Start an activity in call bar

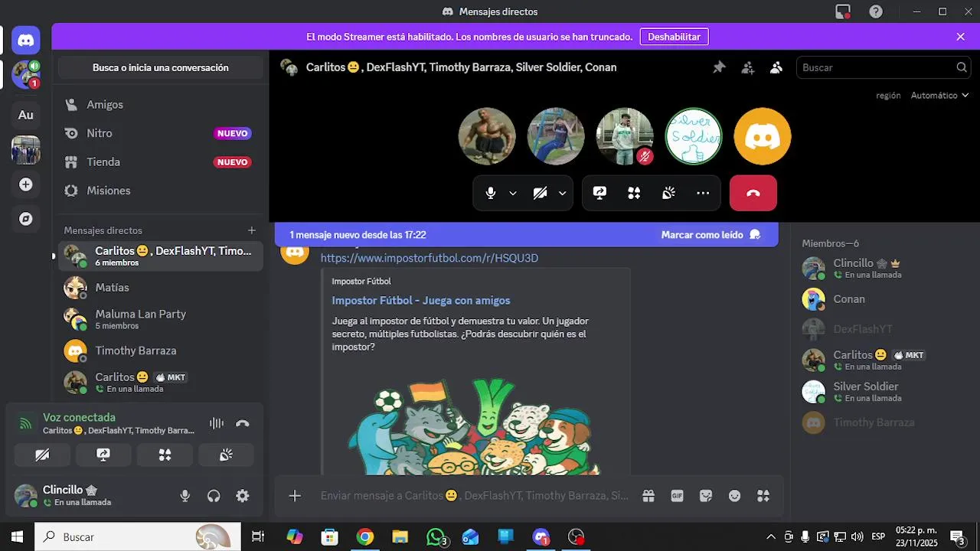tap(634, 193)
